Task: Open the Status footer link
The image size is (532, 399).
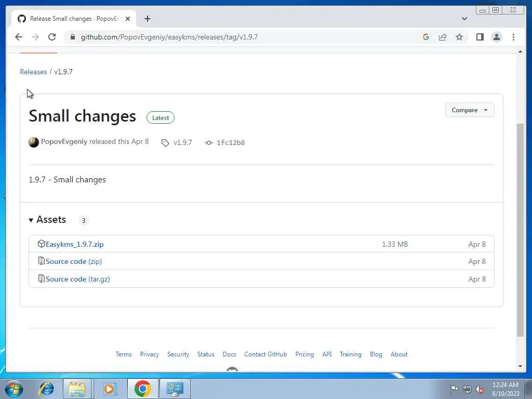Action: tap(206, 354)
